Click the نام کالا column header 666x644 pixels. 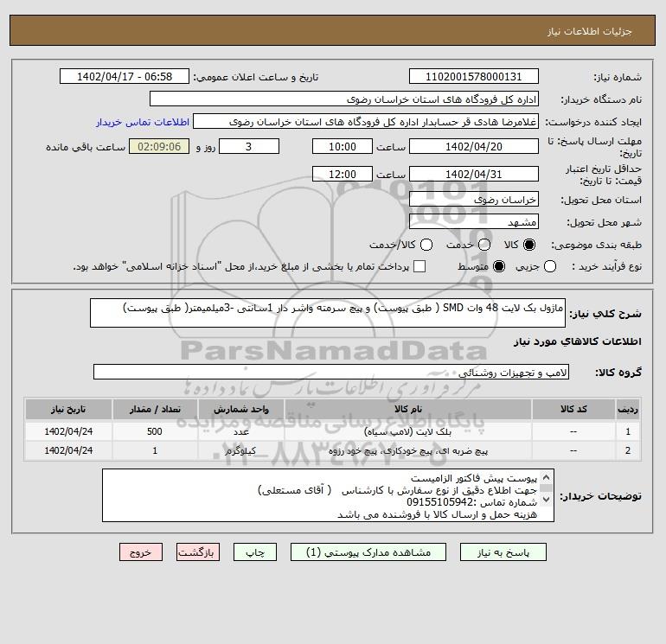(x=407, y=409)
